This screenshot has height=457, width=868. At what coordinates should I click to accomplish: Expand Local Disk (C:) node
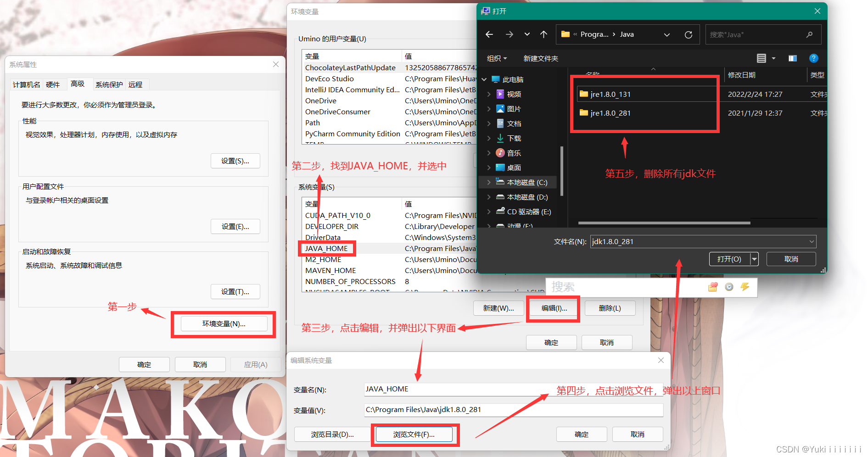point(489,182)
